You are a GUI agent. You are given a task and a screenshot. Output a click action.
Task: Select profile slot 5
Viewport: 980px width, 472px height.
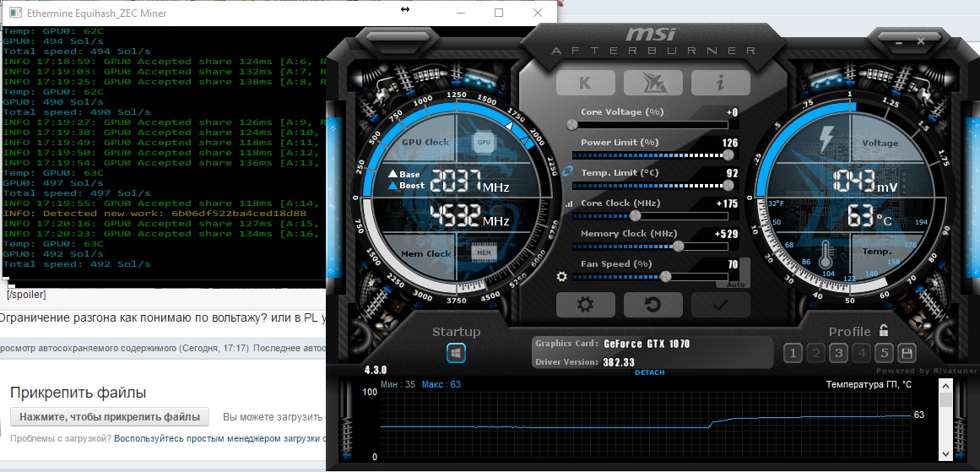point(884,353)
